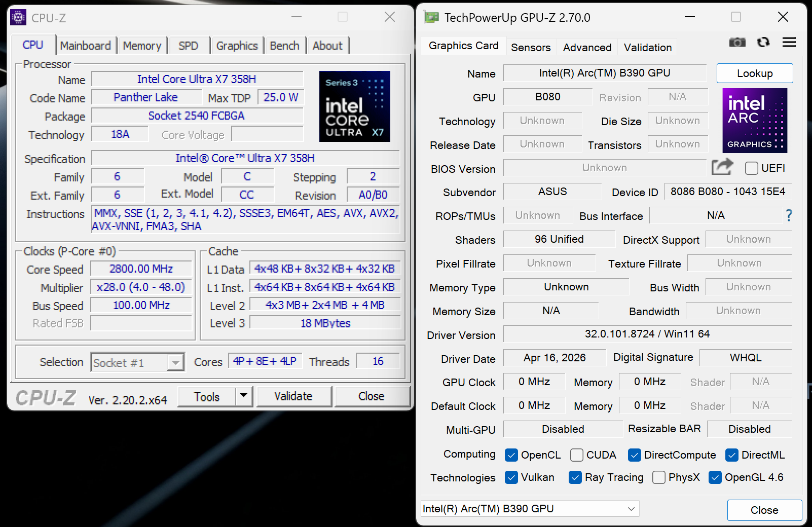
Task: Click the GPU-Z refresh icon
Action: pyautogui.click(x=763, y=42)
